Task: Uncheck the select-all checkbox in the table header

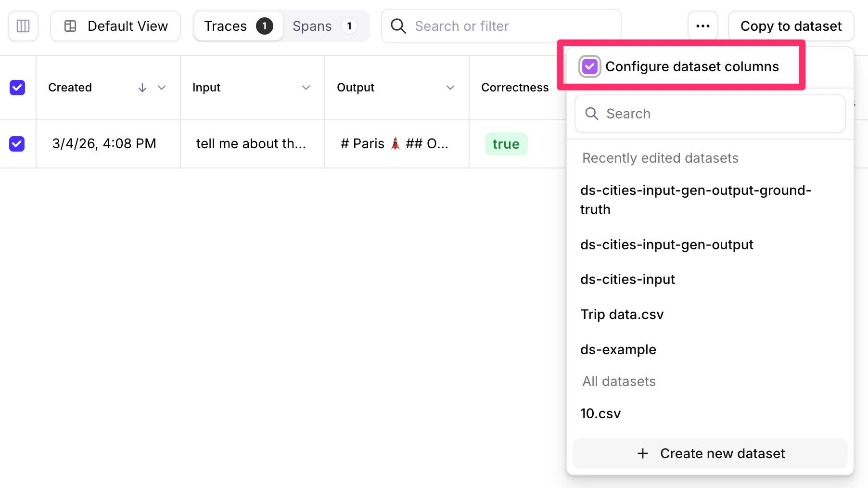Action: pos(17,88)
